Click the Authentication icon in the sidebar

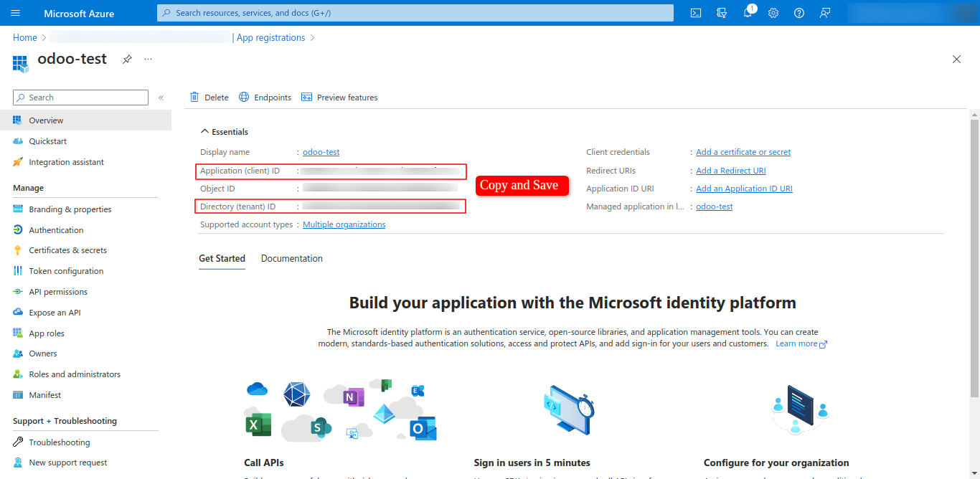pos(18,230)
